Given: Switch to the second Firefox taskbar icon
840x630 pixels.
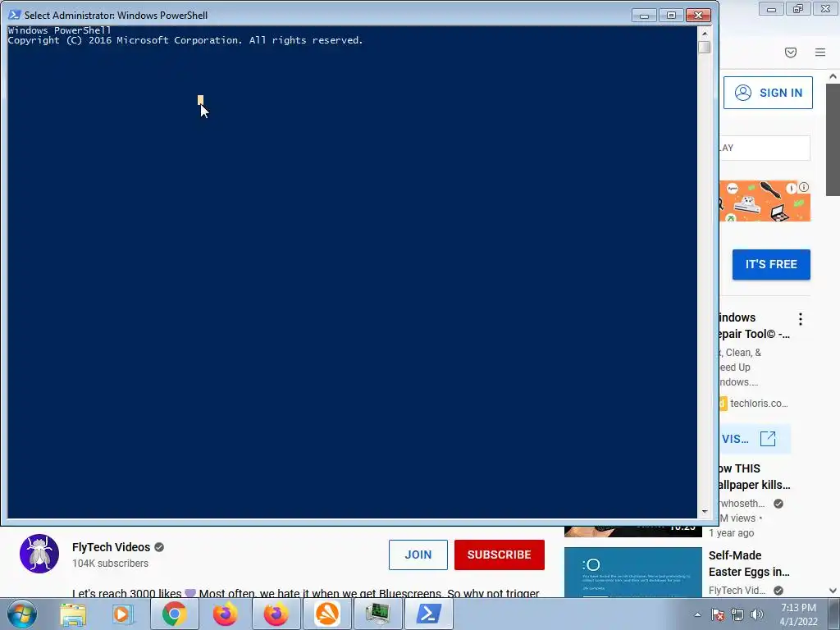Looking at the screenshot, I should (276, 614).
